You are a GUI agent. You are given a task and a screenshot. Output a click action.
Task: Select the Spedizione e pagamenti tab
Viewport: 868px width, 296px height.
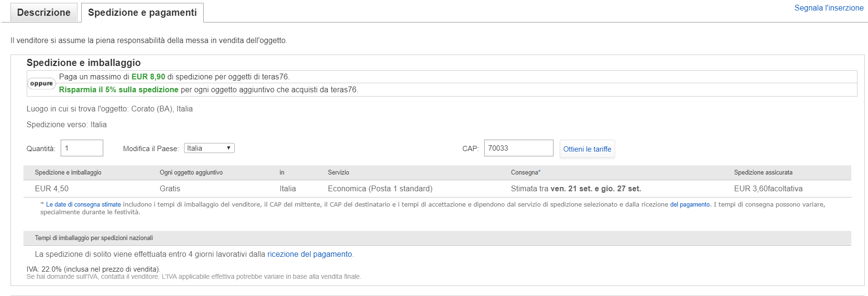(x=142, y=12)
